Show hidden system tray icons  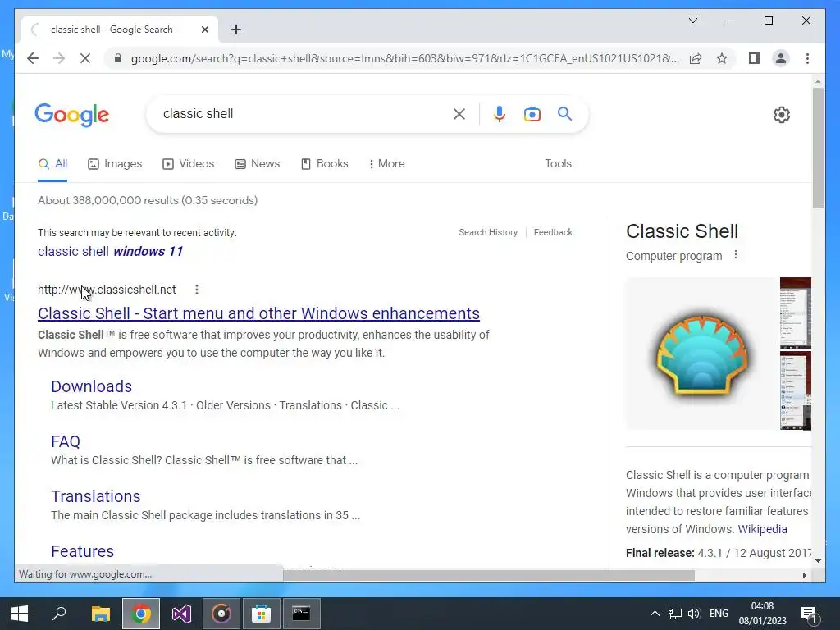(x=655, y=614)
